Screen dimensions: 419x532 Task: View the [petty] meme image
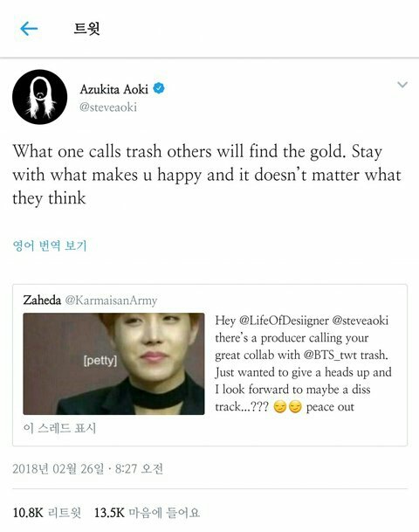113,363
